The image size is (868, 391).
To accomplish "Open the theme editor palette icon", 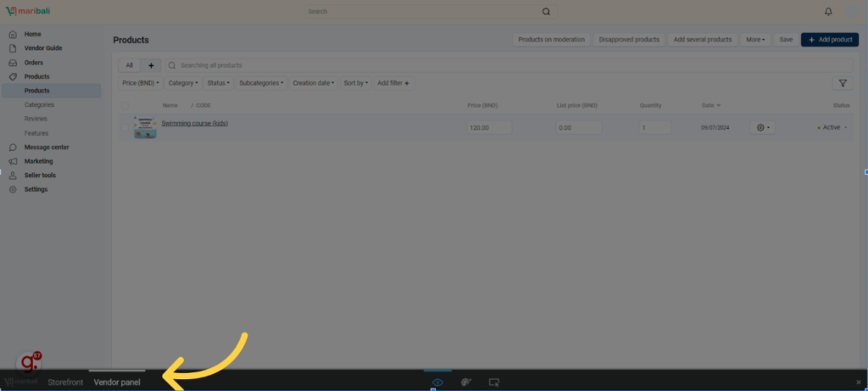I will click(465, 383).
